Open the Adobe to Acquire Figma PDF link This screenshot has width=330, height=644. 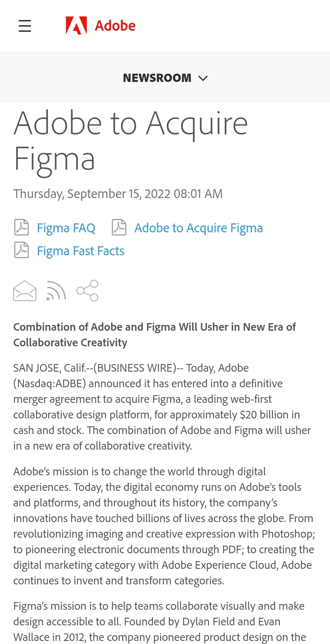[199, 228]
